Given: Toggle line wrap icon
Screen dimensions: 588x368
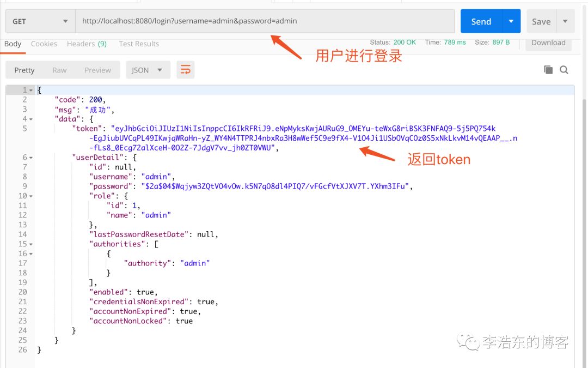Looking at the screenshot, I should pos(186,70).
